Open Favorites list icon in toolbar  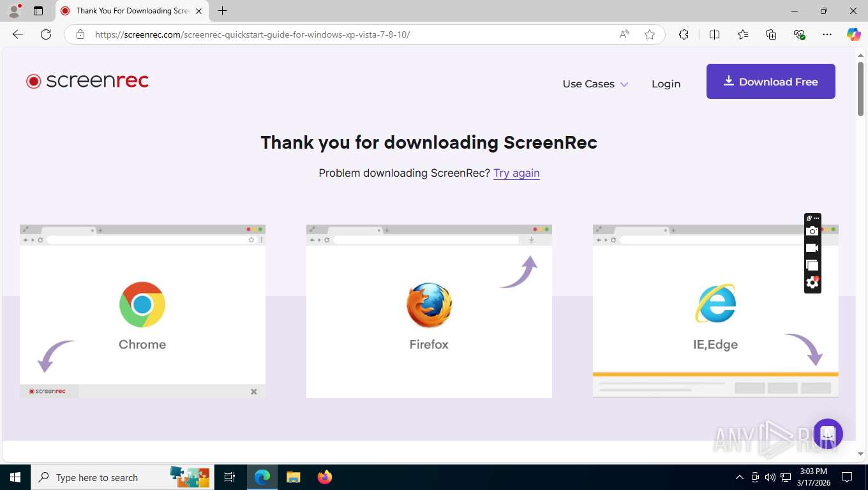click(743, 34)
